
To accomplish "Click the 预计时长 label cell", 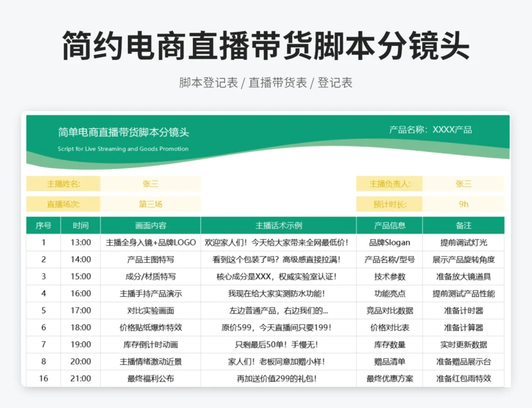I will pyautogui.click(x=390, y=204).
